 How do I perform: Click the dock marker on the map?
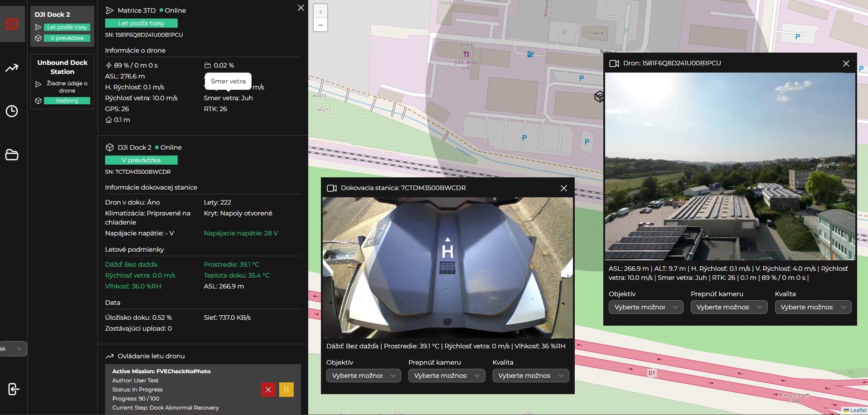[x=599, y=96]
